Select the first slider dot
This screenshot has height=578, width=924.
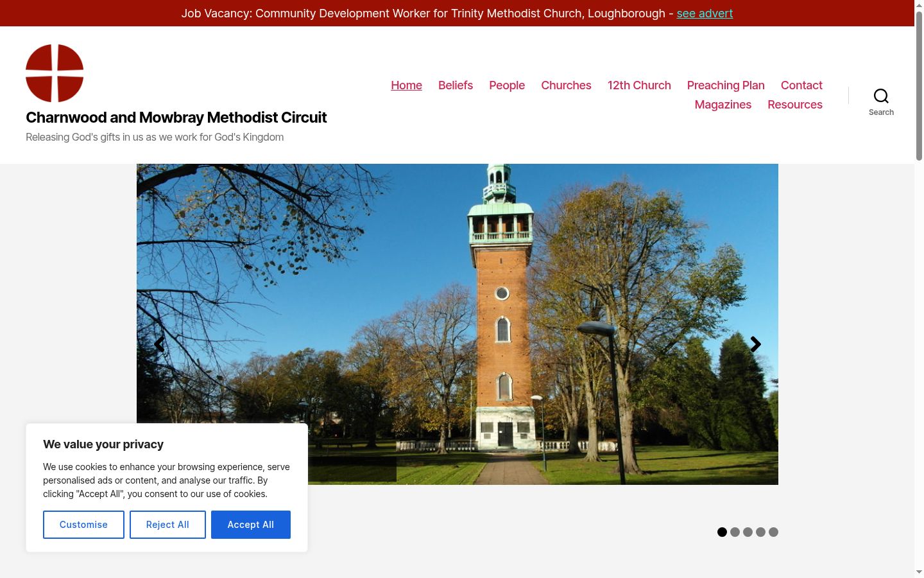coord(722,532)
